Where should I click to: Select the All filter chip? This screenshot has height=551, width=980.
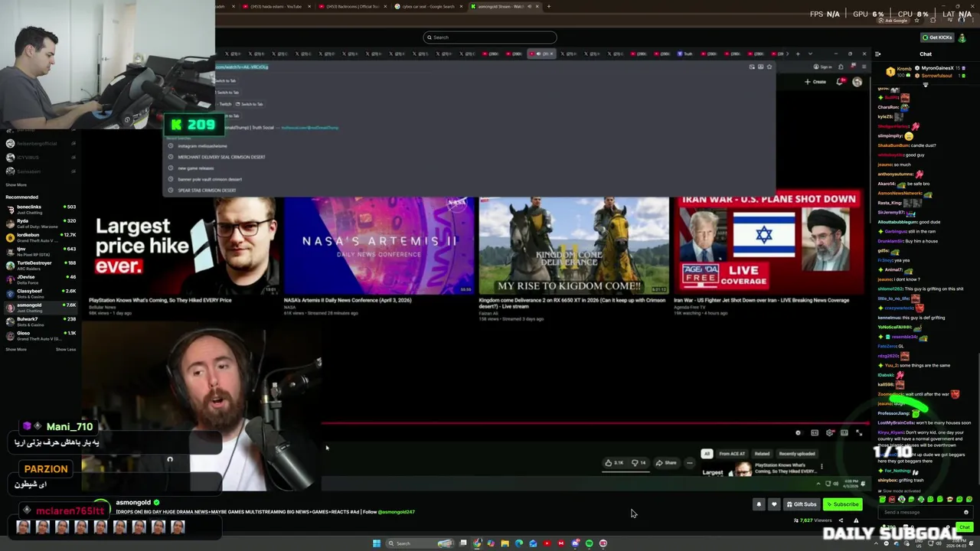pos(707,454)
